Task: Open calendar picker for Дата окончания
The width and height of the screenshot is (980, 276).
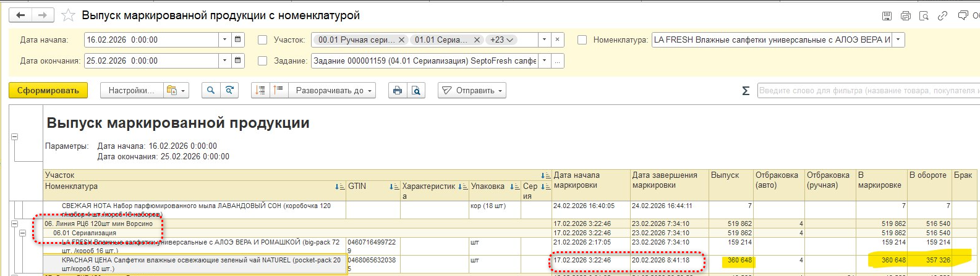Action: point(237,61)
